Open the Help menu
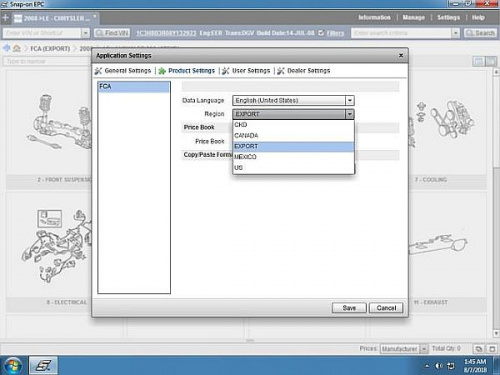 pyautogui.click(x=478, y=17)
